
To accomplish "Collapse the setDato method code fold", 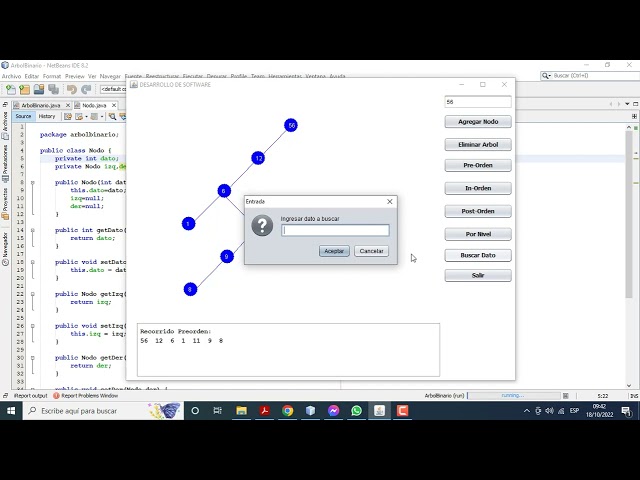I will point(33,262).
